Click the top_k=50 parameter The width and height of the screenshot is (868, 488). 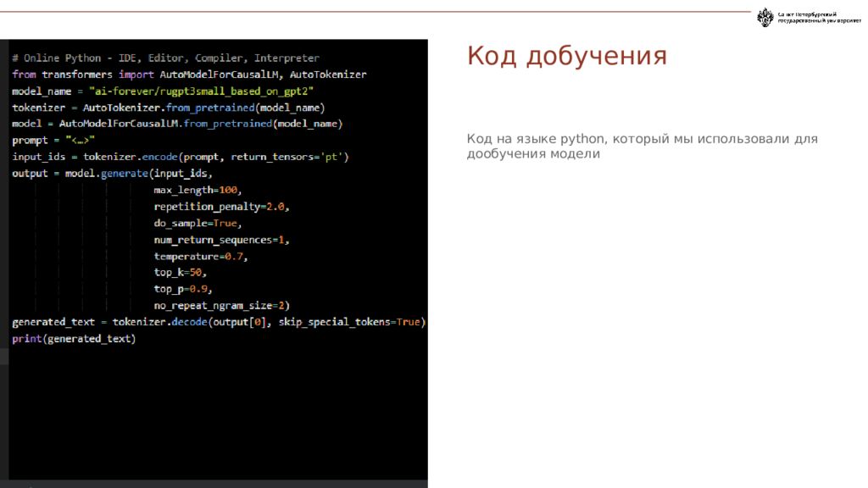click(x=180, y=273)
